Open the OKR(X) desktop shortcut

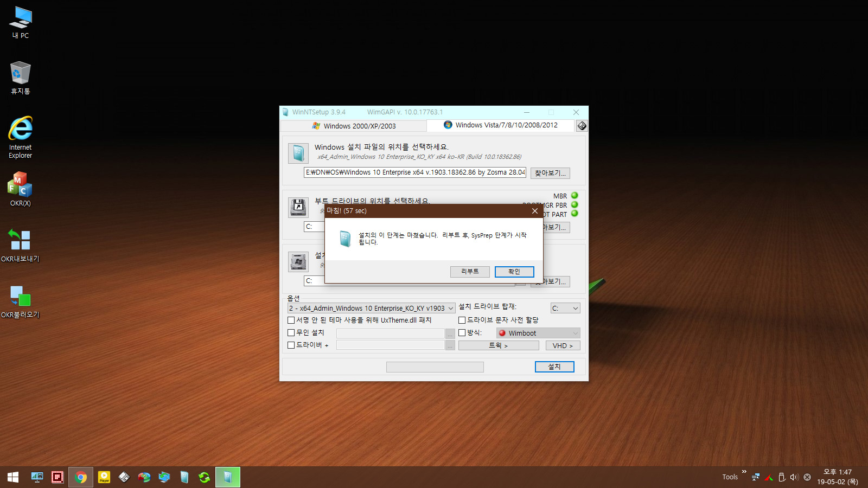click(x=21, y=189)
